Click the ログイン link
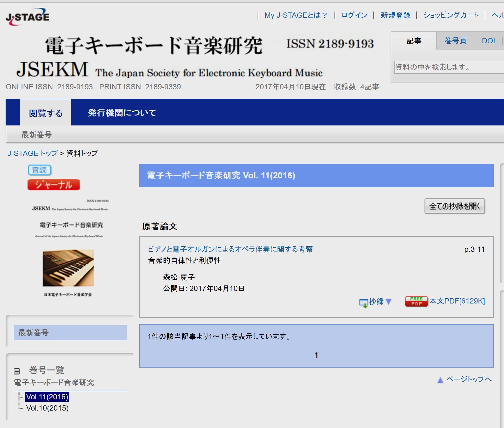The image size is (504, 428). pyautogui.click(x=354, y=15)
